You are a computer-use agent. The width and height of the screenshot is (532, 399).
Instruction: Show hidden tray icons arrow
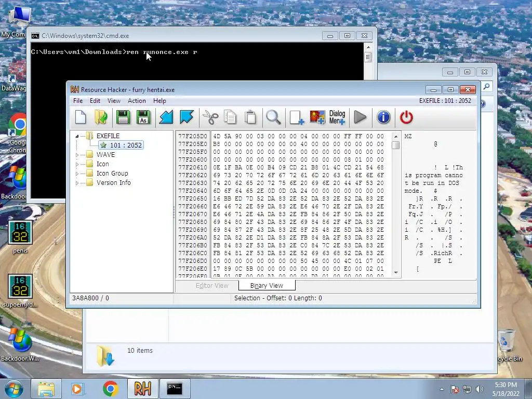pos(442,389)
